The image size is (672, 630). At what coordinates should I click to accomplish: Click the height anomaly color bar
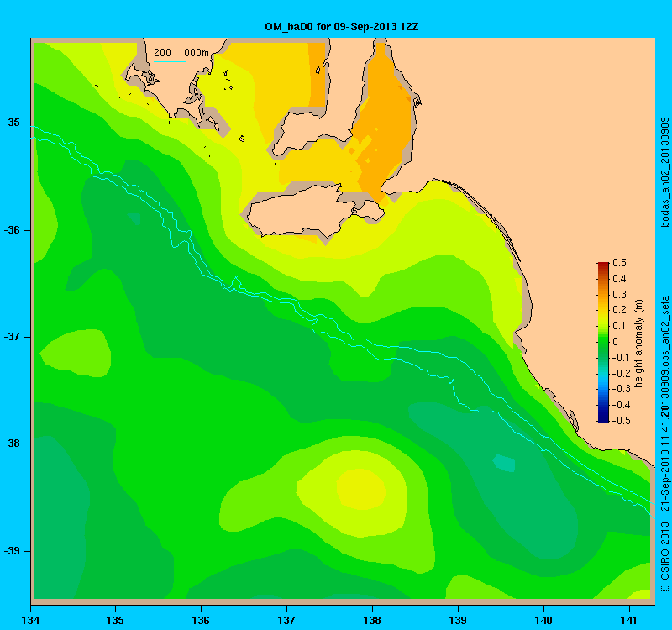[x=603, y=342]
